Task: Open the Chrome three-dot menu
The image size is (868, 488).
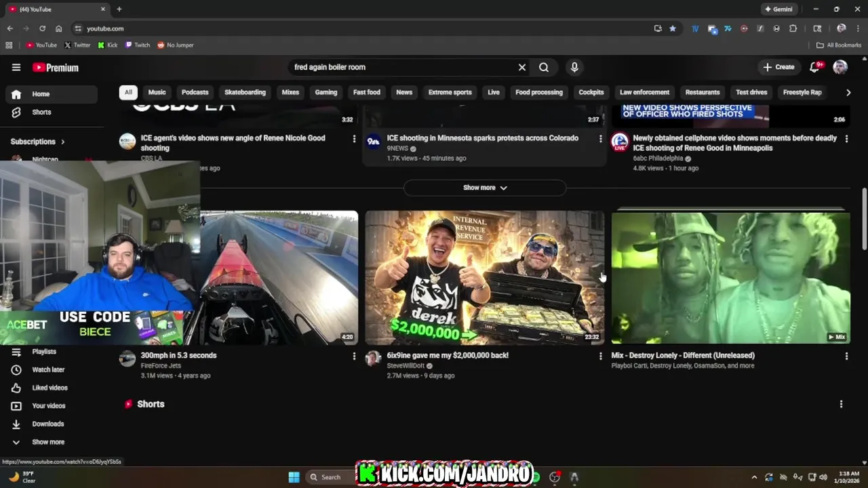Action: [x=857, y=28]
